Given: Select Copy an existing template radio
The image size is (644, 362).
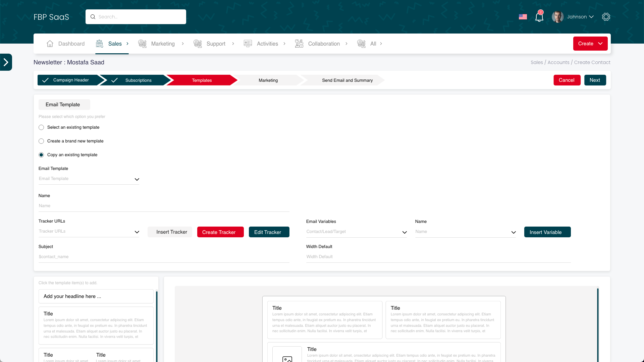Looking at the screenshot, I should coord(41,155).
